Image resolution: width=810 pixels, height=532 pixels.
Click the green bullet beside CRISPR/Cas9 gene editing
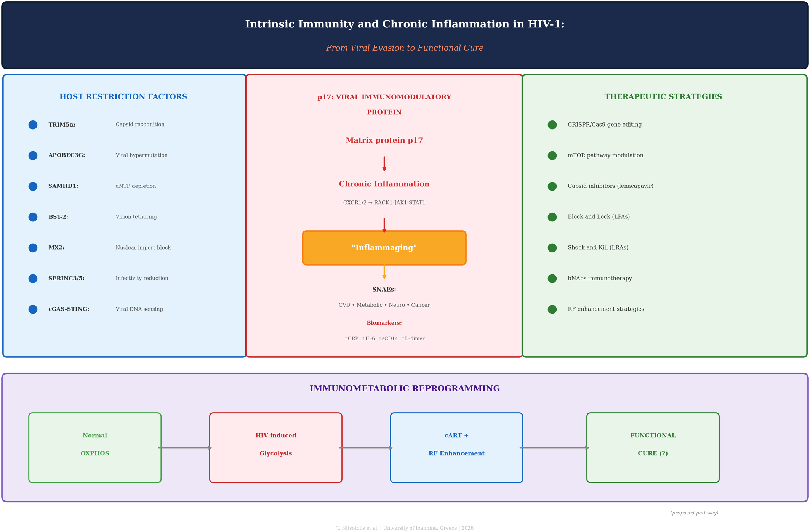click(x=552, y=125)
